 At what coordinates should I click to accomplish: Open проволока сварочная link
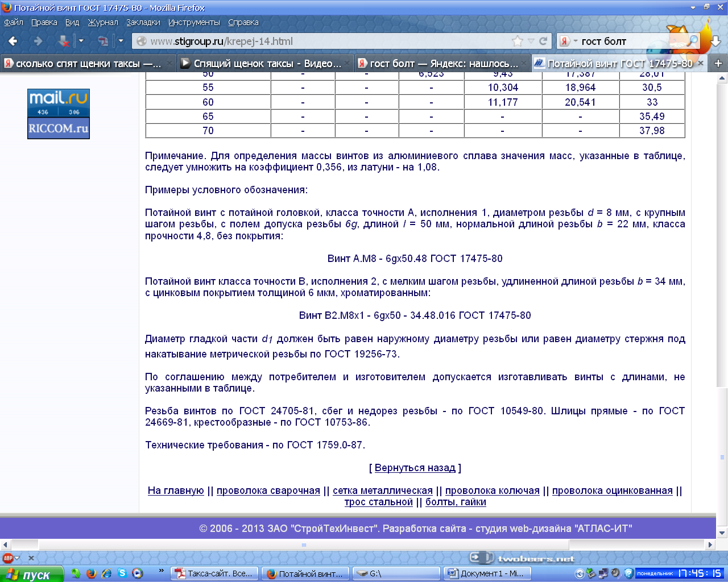pyautogui.click(x=268, y=490)
